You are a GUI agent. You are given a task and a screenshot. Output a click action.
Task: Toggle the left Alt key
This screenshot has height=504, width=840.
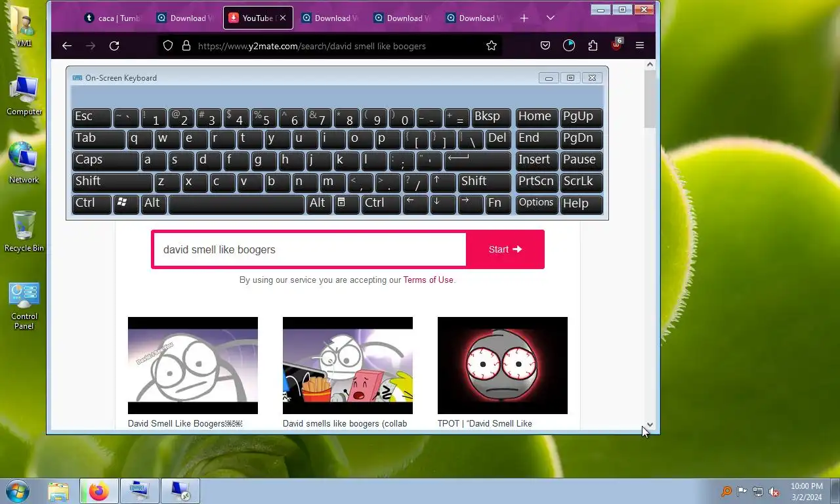click(154, 204)
